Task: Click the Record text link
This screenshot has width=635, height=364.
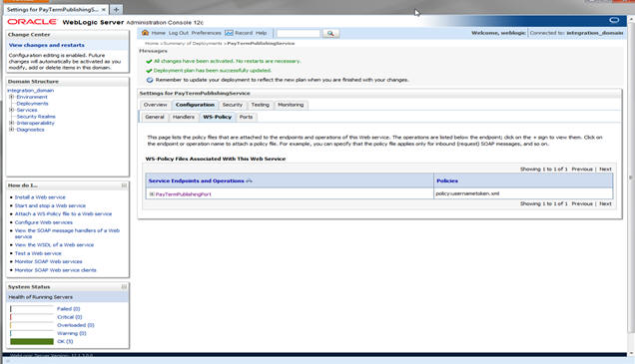Action: pos(244,33)
